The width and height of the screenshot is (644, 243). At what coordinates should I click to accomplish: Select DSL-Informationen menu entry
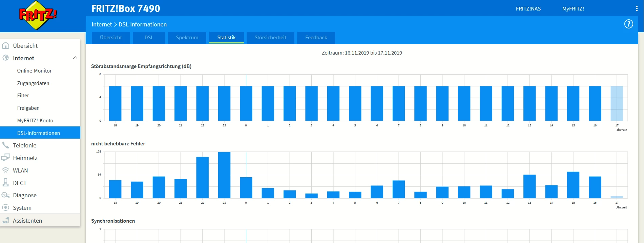40,133
